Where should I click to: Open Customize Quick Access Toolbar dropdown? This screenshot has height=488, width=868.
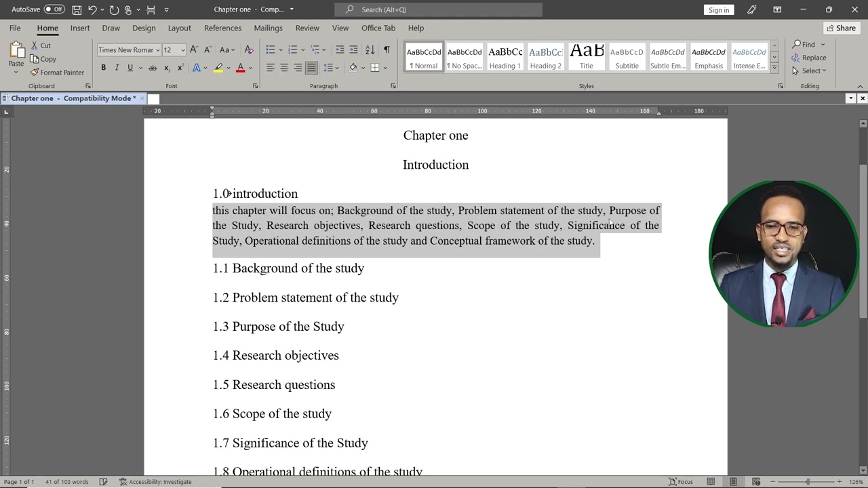167,9
